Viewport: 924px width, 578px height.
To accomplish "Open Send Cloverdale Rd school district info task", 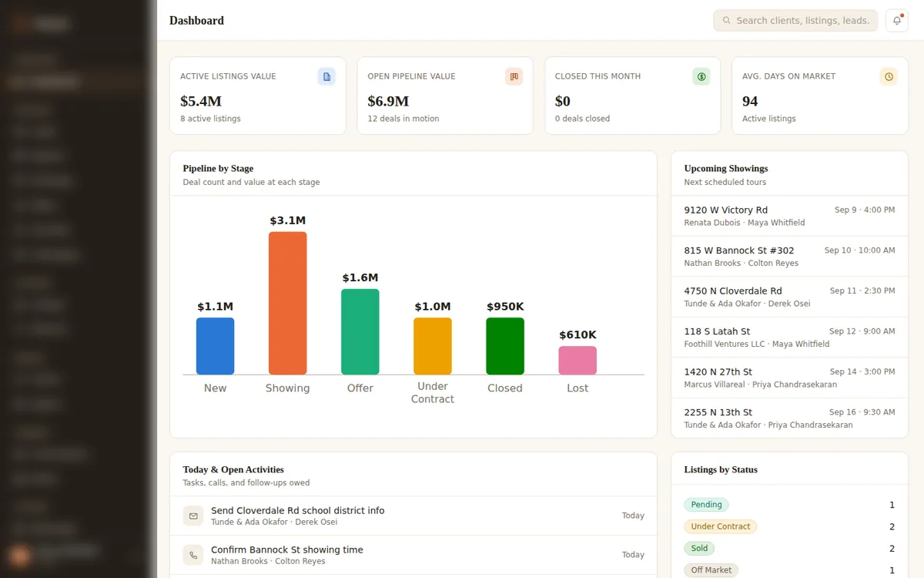I will 413,516.
